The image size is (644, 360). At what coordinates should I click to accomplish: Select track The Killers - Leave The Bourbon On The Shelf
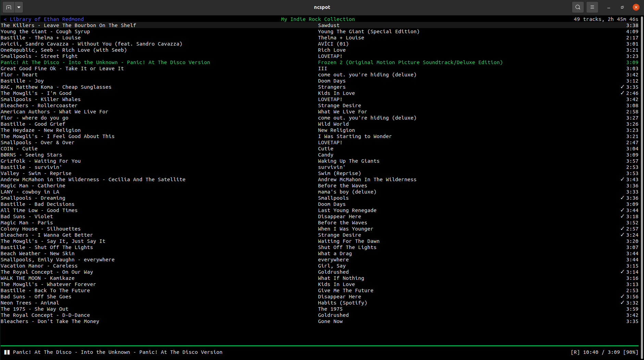pyautogui.click(x=319, y=25)
